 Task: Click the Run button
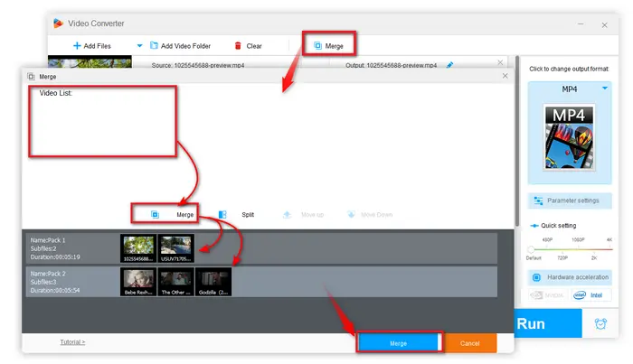[x=548, y=323]
